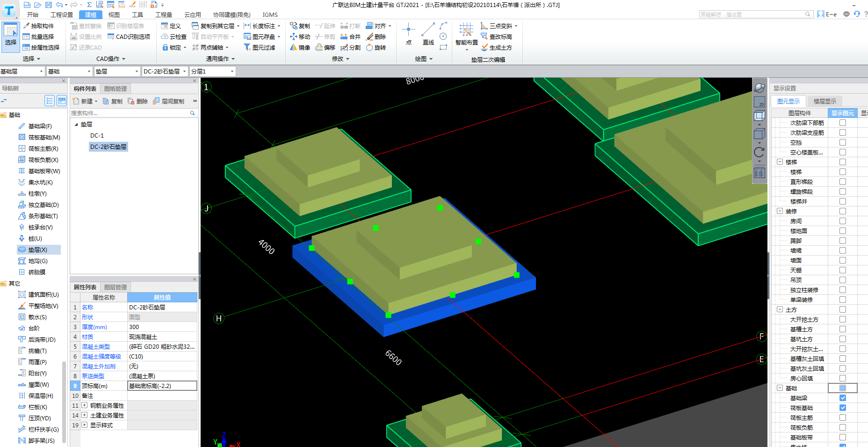Click the 移动 move tool
Image resolution: width=868 pixels, height=447 pixels.
tap(300, 37)
